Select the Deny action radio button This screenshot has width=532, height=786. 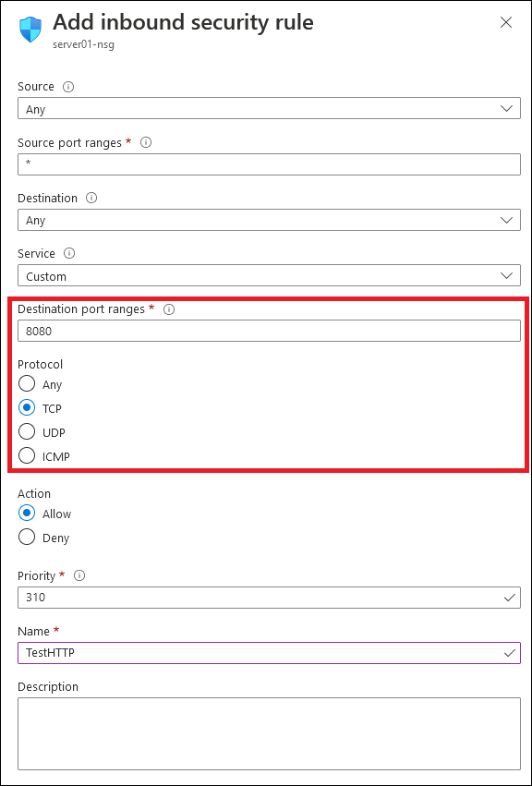[x=27, y=538]
